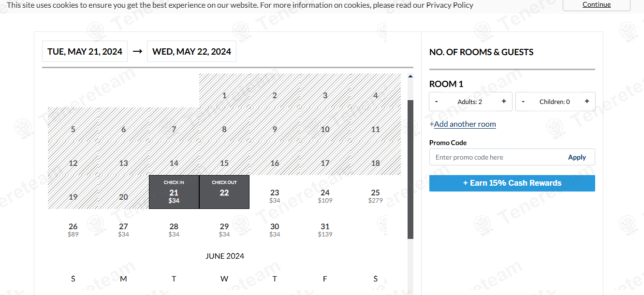The width and height of the screenshot is (644, 295).
Task: Click the calendar vertical scrollbar thumb
Action: pyautogui.click(x=410, y=169)
